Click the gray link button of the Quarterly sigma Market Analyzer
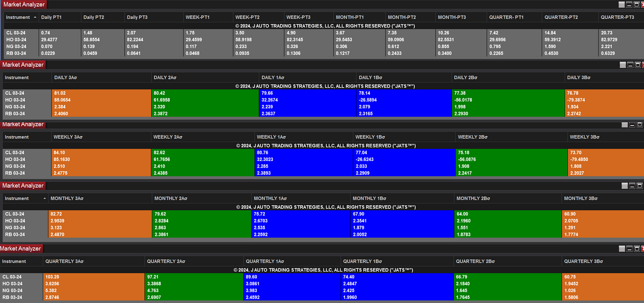The height and width of the screenshot is (303, 644). (621, 249)
